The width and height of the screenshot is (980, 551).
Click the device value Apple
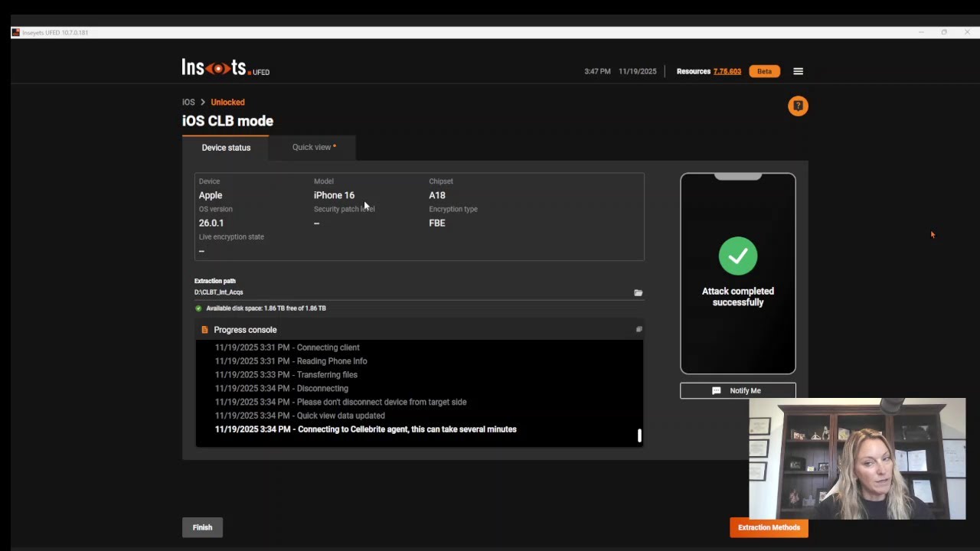(211, 195)
